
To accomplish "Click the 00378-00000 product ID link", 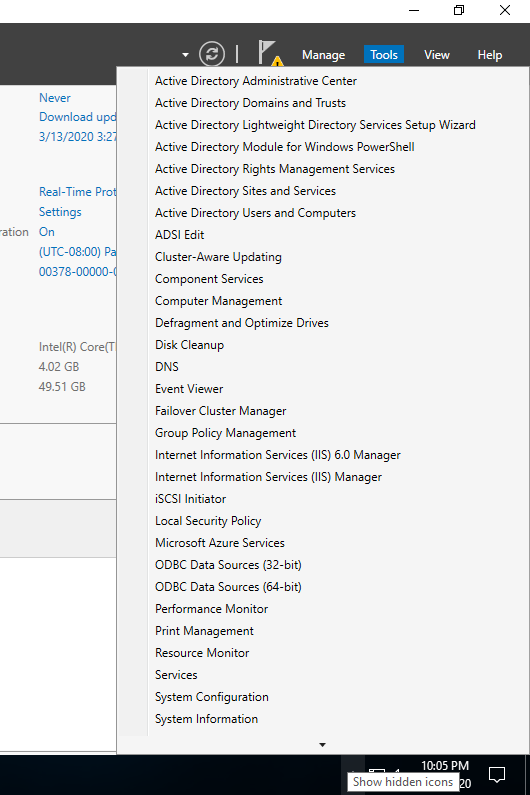I will click(x=78, y=272).
